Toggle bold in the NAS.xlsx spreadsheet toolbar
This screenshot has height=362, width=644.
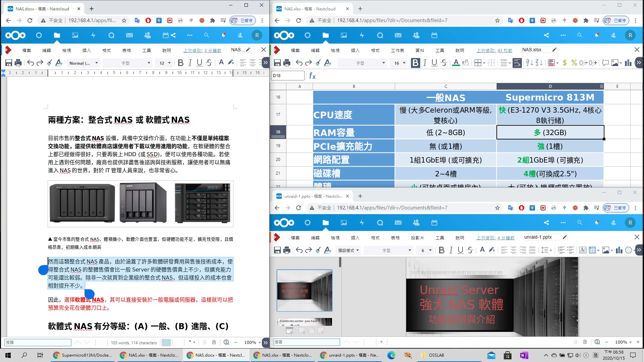tap(415, 63)
